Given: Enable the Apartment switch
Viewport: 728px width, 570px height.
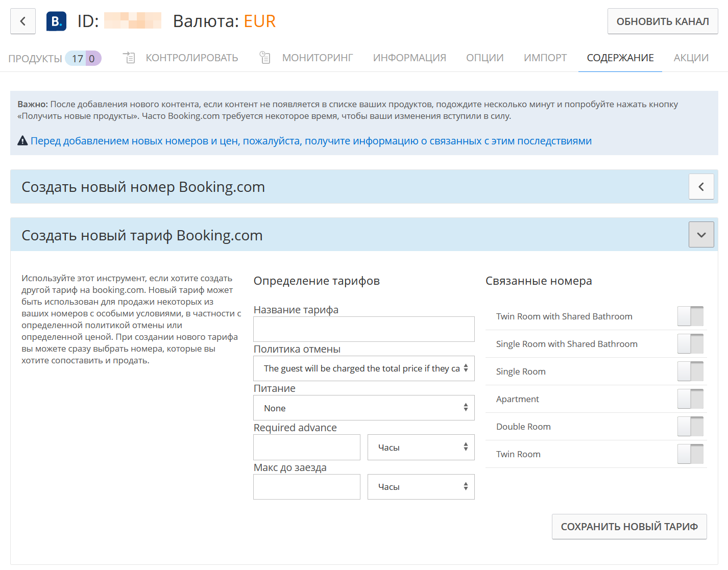Looking at the screenshot, I should coord(690,399).
